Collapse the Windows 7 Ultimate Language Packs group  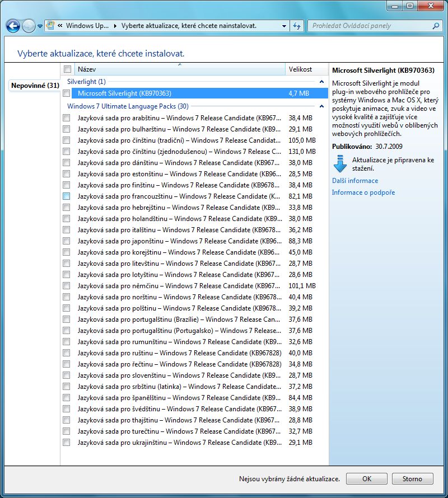tap(322, 106)
